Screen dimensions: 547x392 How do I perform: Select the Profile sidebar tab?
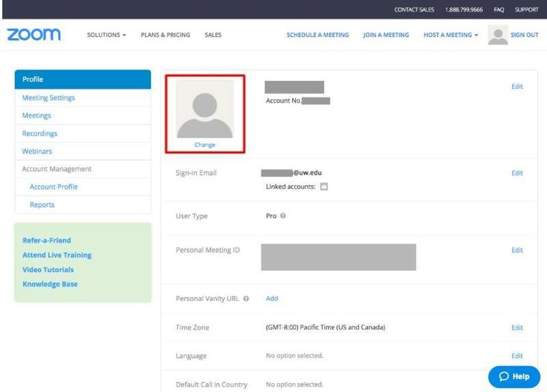coord(83,79)
